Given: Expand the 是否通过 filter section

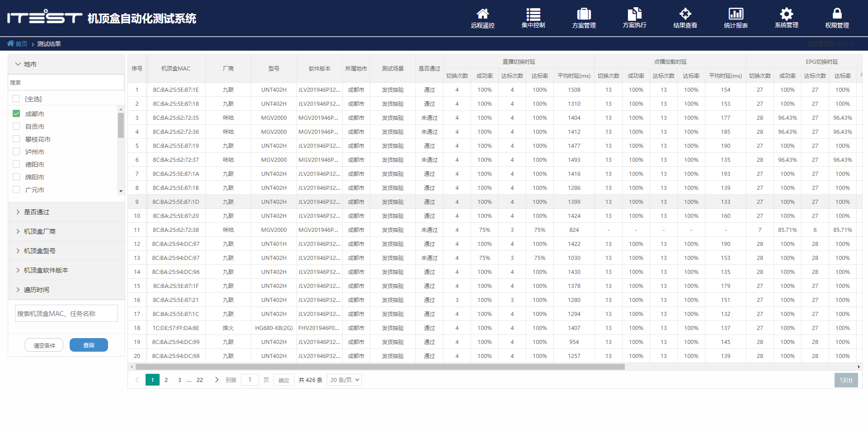Looking at the screenshot, I should coord(36,212).
